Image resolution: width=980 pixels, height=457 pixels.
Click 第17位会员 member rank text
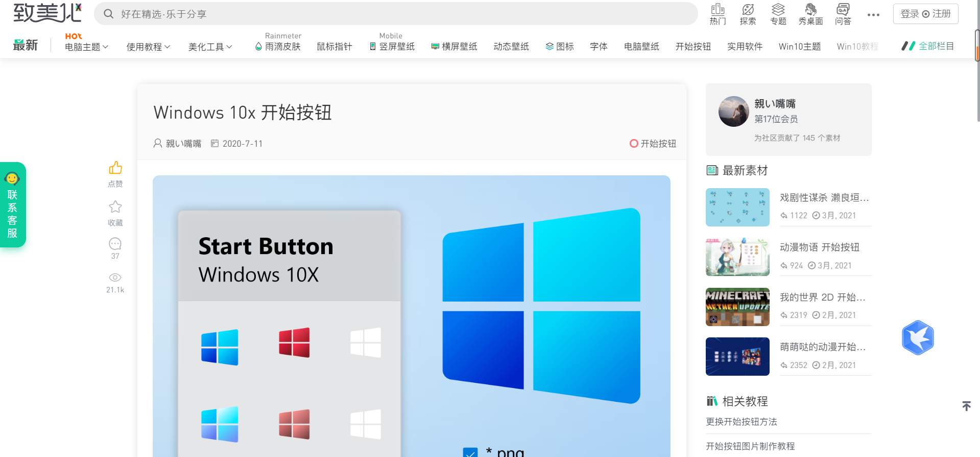tap(776, 119)
